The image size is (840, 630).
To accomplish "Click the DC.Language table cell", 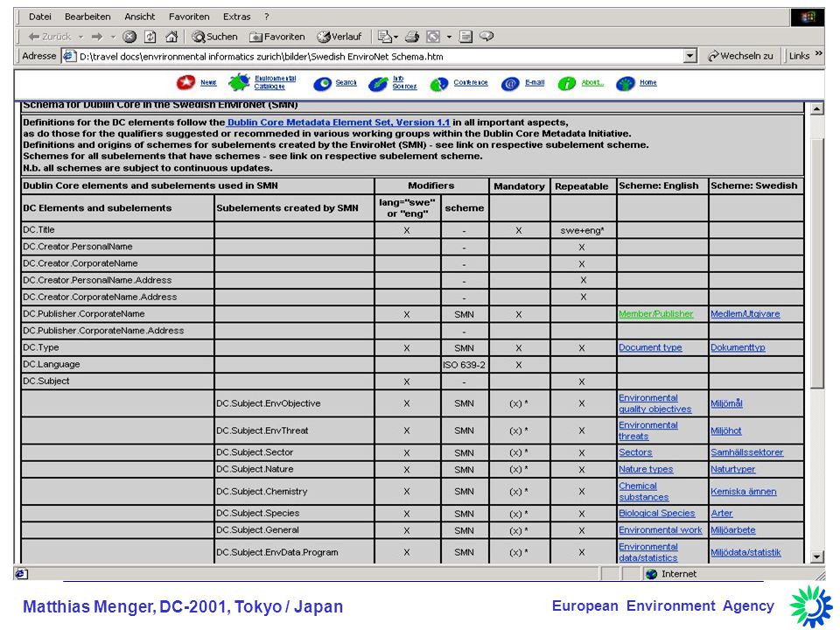I will coord(117,364).
